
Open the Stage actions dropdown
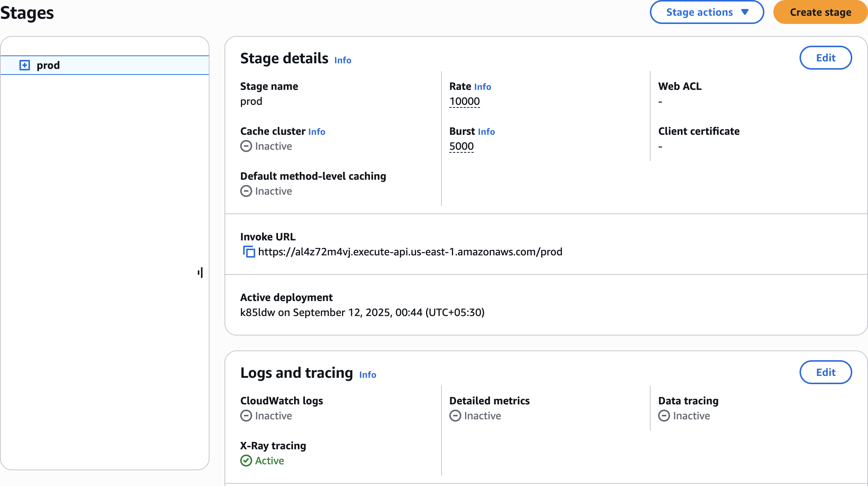tap(706, 12)
